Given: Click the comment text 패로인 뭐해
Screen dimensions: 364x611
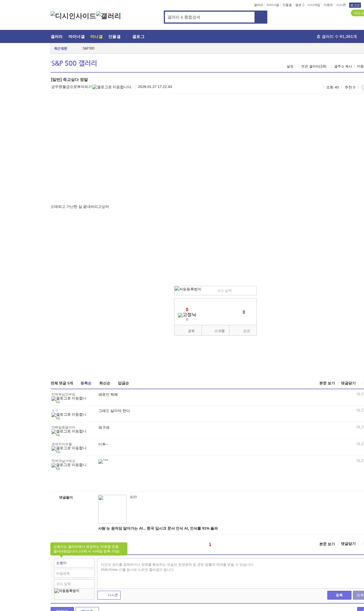Looking at the screenshot, I should coord(108,395).
